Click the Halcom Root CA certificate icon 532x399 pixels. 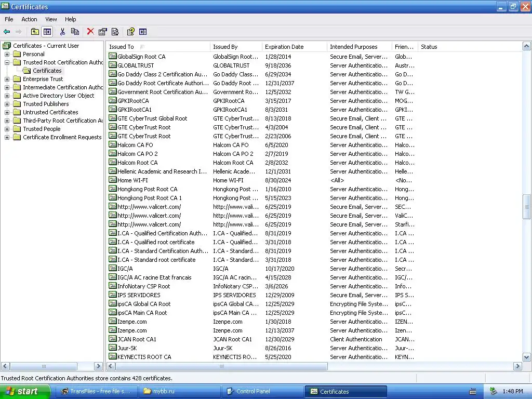point(113,162)
